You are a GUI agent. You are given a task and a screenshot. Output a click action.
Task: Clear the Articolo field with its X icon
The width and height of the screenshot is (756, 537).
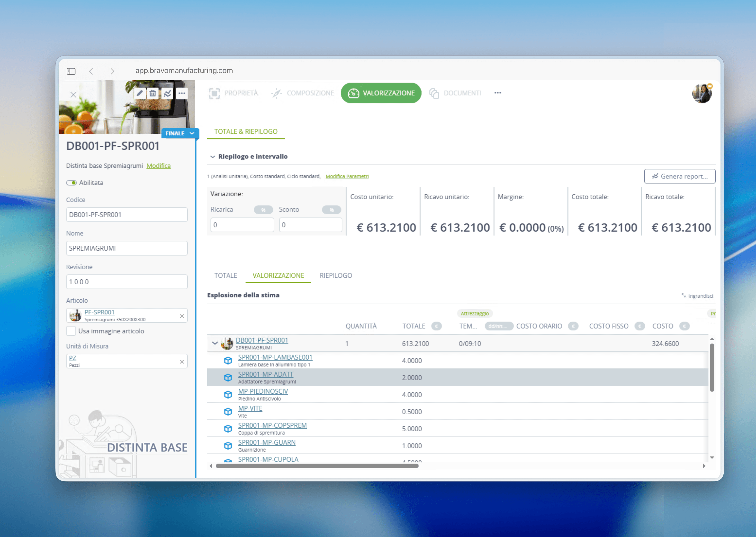(182, 316)
